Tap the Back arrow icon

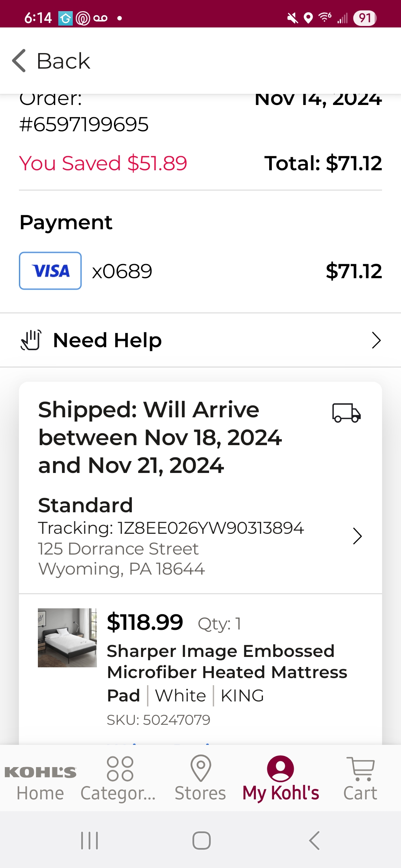point(19,61)
